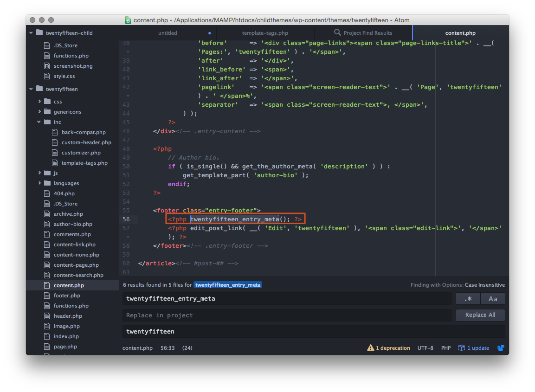Click line number 56 in gutter
The image size is (535, 392).
[126, 219]
